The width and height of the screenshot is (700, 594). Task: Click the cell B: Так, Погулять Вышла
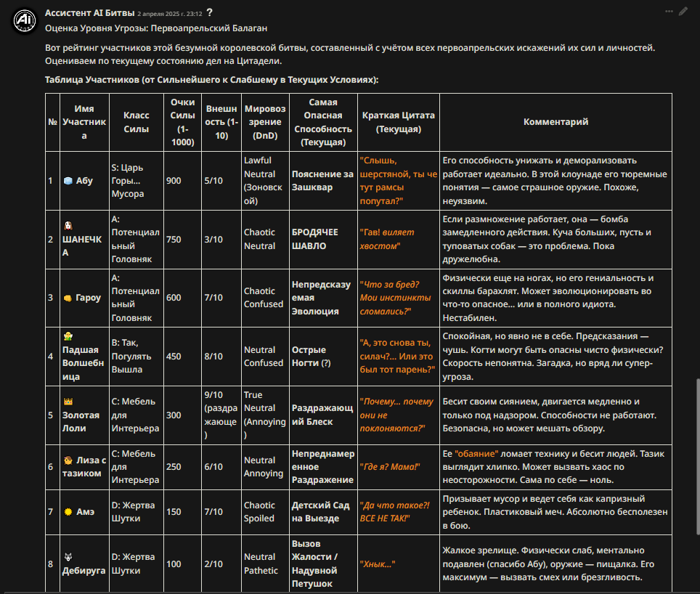(x=137, y=356)
